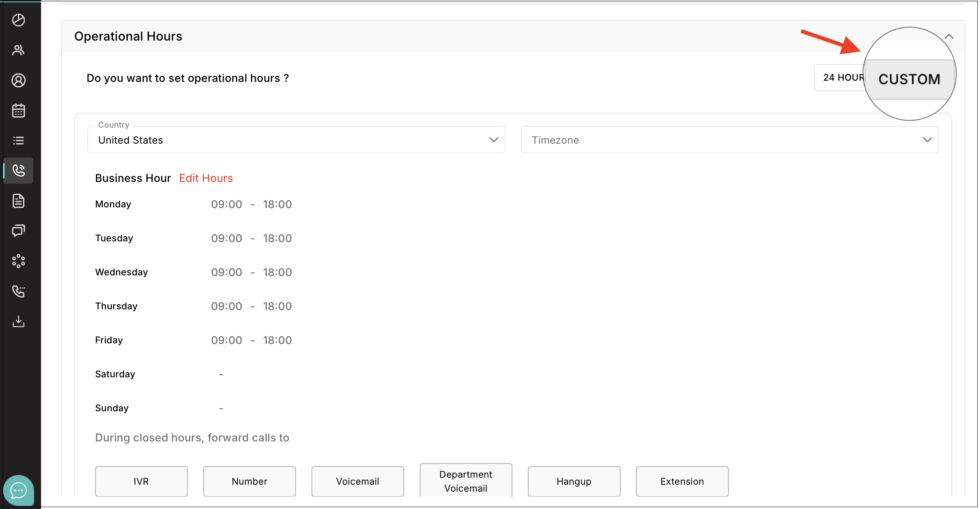Select the Hangup forwarding option
This screenshot has height=509, width=980.
pyautogui.click(x=574, y=481)
